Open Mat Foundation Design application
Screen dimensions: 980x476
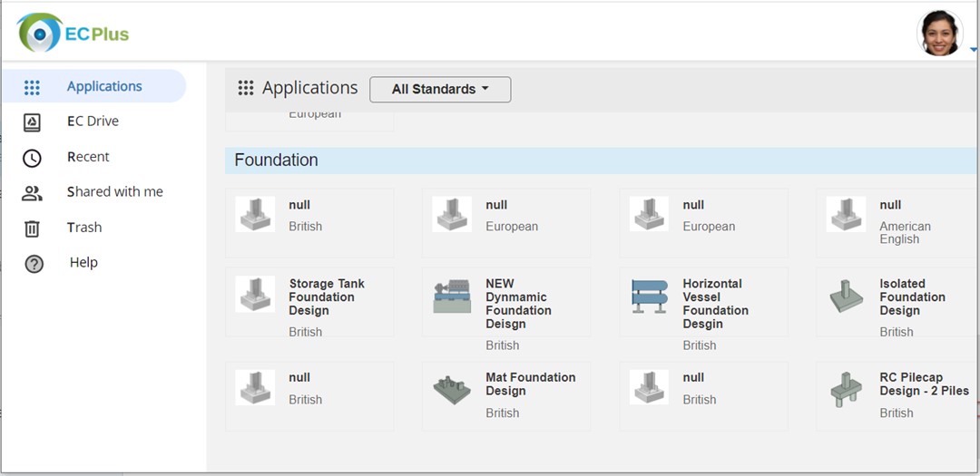(506, 396)
